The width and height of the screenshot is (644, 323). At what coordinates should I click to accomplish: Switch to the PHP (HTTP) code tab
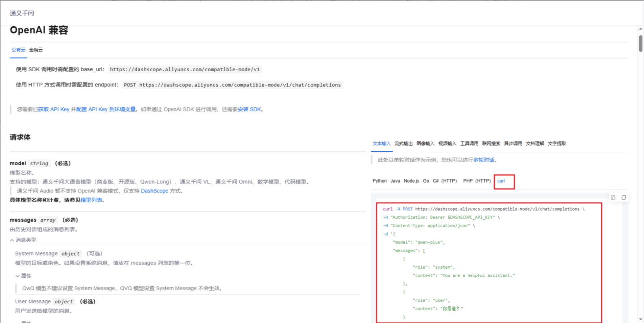click(x=477, y=181)
